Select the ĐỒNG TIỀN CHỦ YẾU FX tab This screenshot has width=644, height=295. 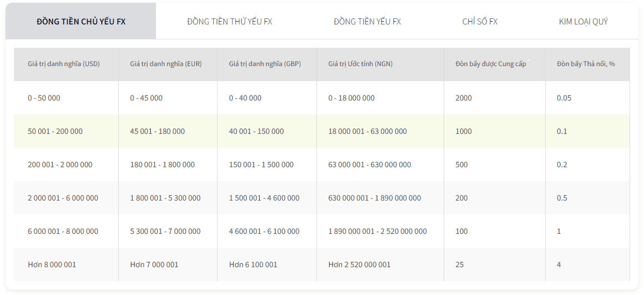coord(81,21)
